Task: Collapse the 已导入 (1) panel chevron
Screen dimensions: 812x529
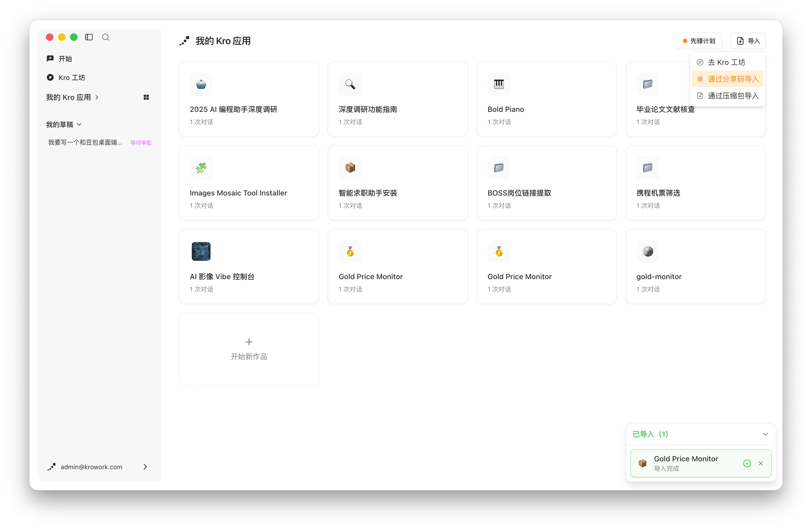Action: point(765,434)
